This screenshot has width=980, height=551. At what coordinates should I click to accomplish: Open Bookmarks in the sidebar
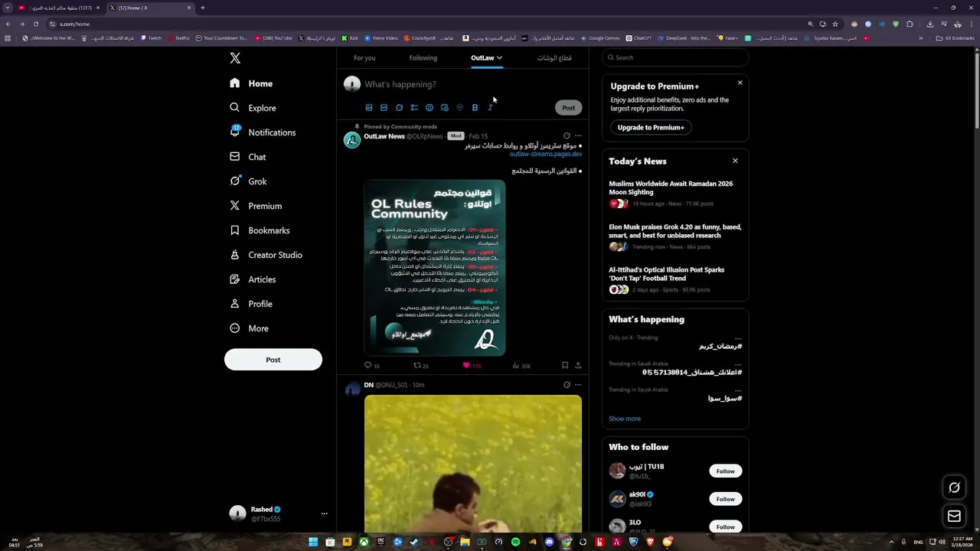coord(259,230)
